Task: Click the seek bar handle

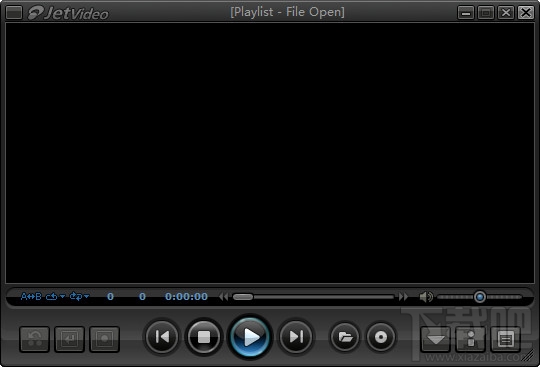Action: (x=243, y=297)
